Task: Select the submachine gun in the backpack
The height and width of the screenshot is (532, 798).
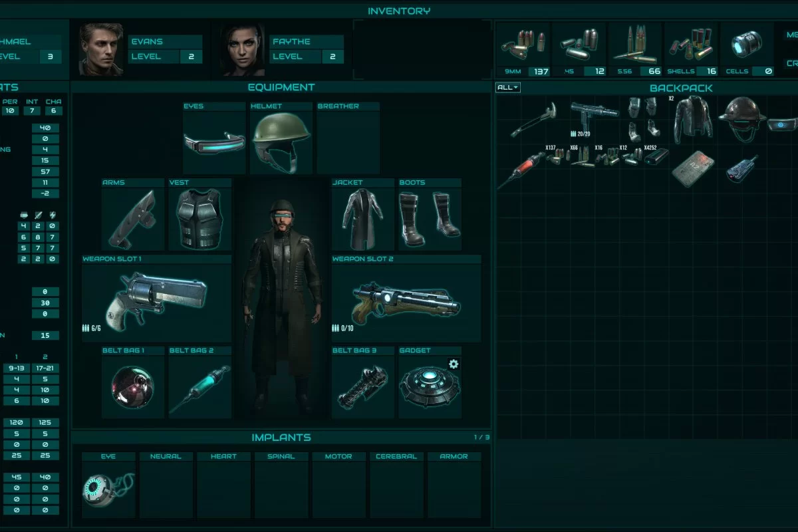Action: pyautogui.click(x=594, y=114)
